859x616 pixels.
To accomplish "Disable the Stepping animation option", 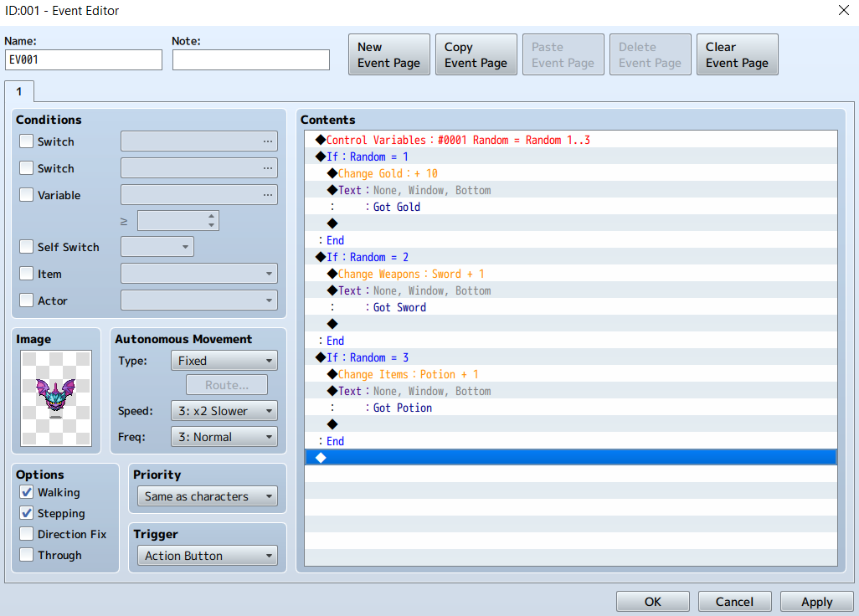I will [x=25, y=513].
